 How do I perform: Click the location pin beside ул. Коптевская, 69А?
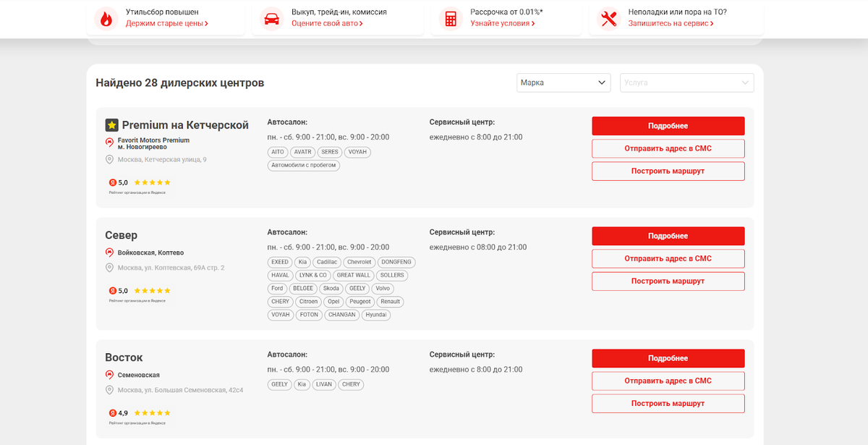pyautogui.click(x=110, y=268)
